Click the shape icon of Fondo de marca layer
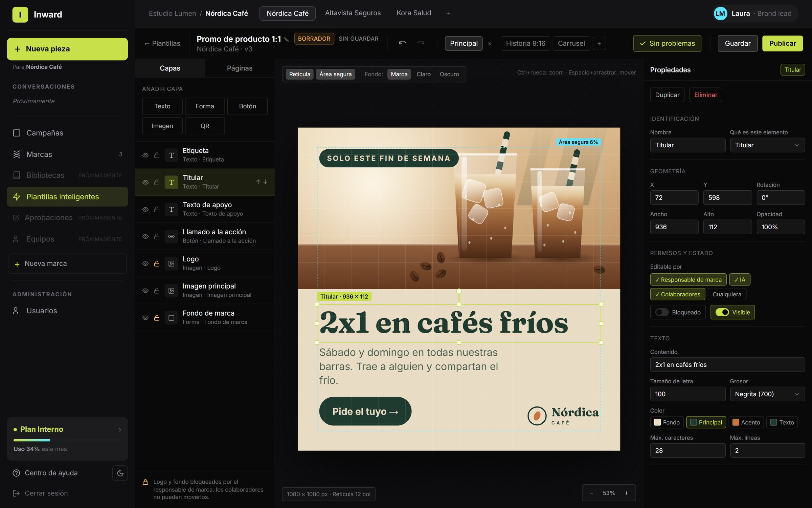 click(x=171, y=318)
